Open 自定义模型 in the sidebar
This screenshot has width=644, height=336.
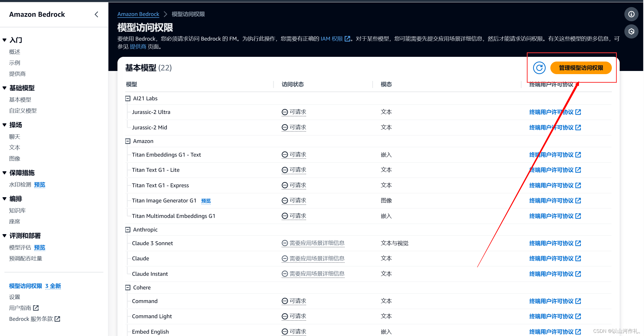coord(23,111)
